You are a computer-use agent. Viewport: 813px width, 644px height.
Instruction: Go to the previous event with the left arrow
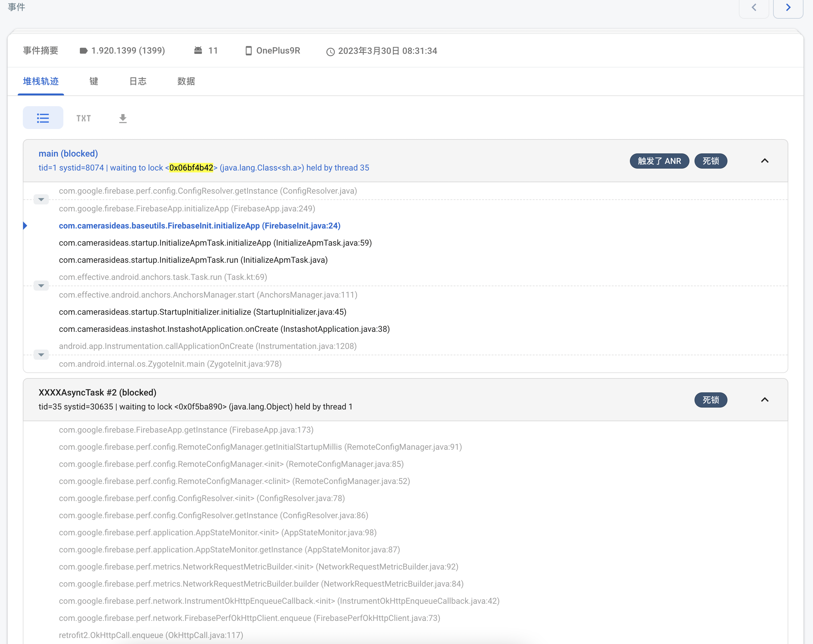tap(754, 7)
